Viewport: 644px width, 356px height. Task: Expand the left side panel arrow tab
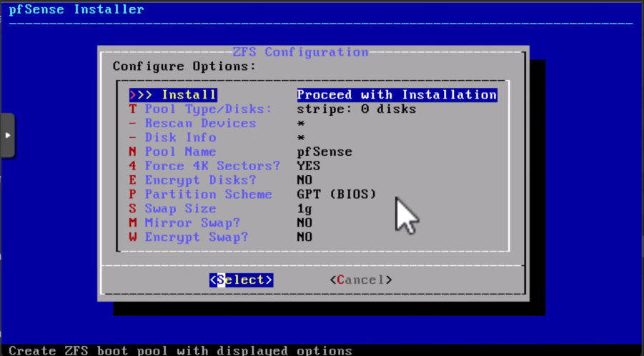(x=8, y=134)
